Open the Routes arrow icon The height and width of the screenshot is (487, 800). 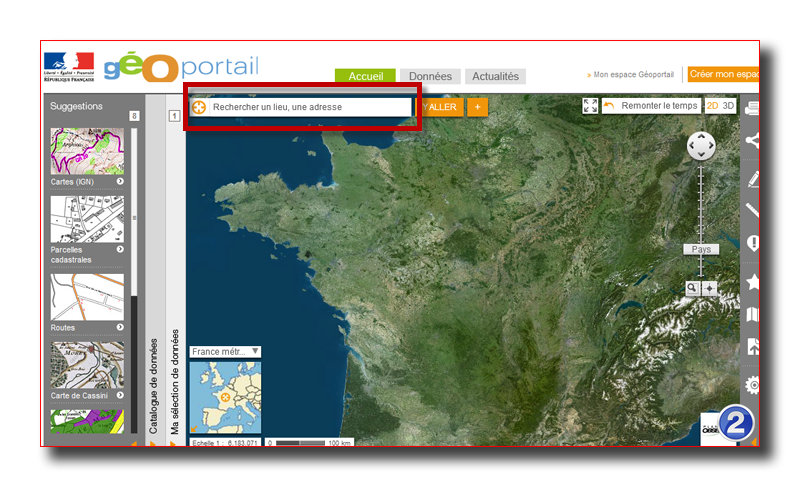coord(120,327)
